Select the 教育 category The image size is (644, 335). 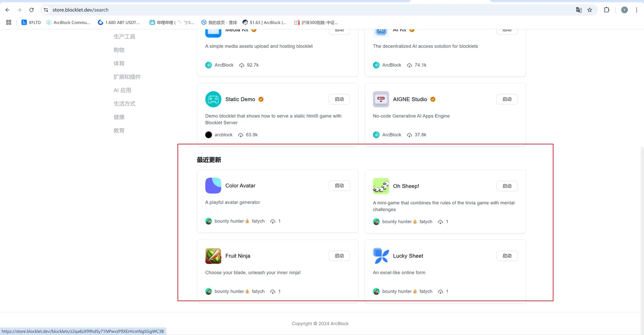(119, 131)
